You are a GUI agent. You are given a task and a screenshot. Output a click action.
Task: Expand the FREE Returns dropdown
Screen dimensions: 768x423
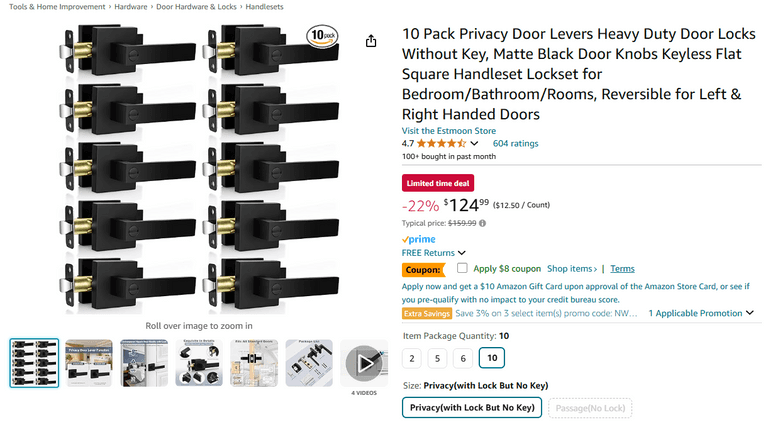[460, 253]
